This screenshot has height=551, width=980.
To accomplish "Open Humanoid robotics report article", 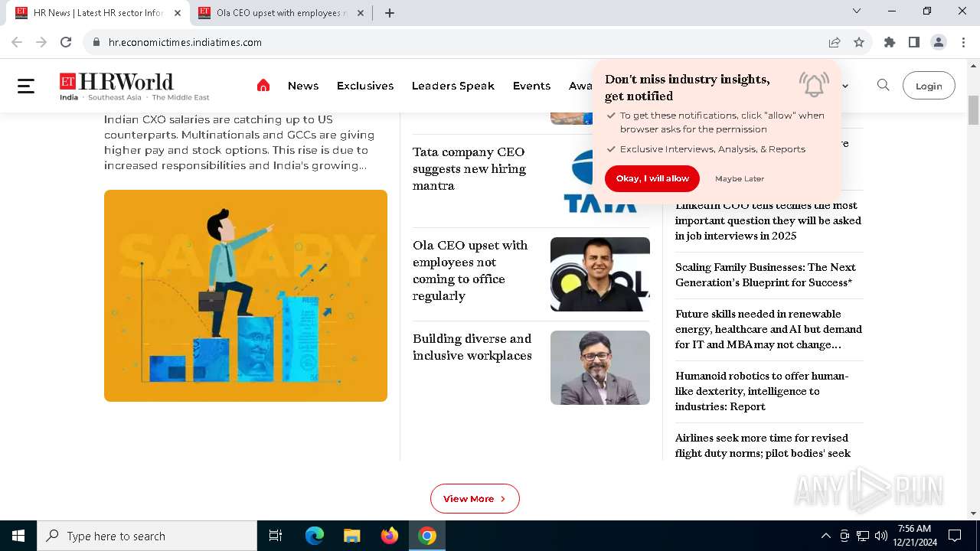I will (762, 391).
